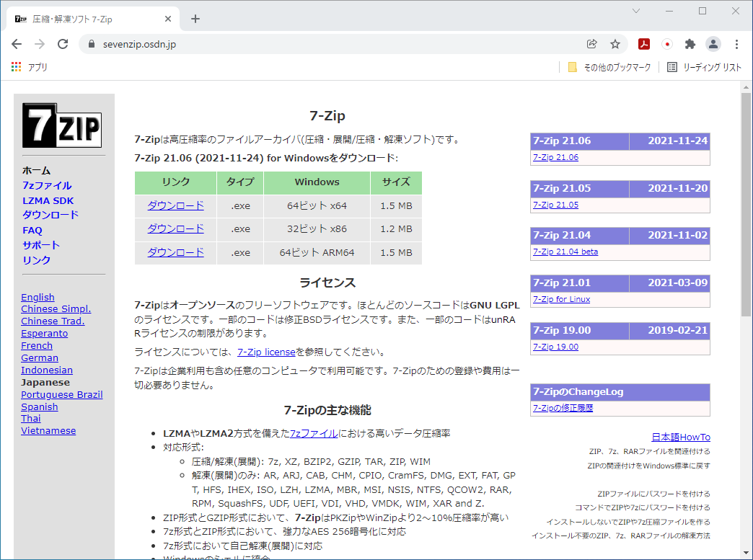Click the padlock site info icon

[x=92, y=44]
